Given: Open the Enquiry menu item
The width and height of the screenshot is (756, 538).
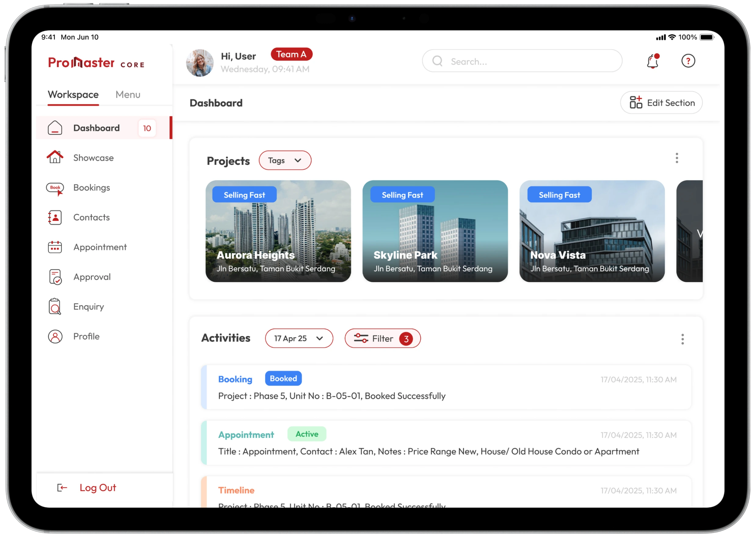Looking at the screenshot, I should tap(104, 307).
